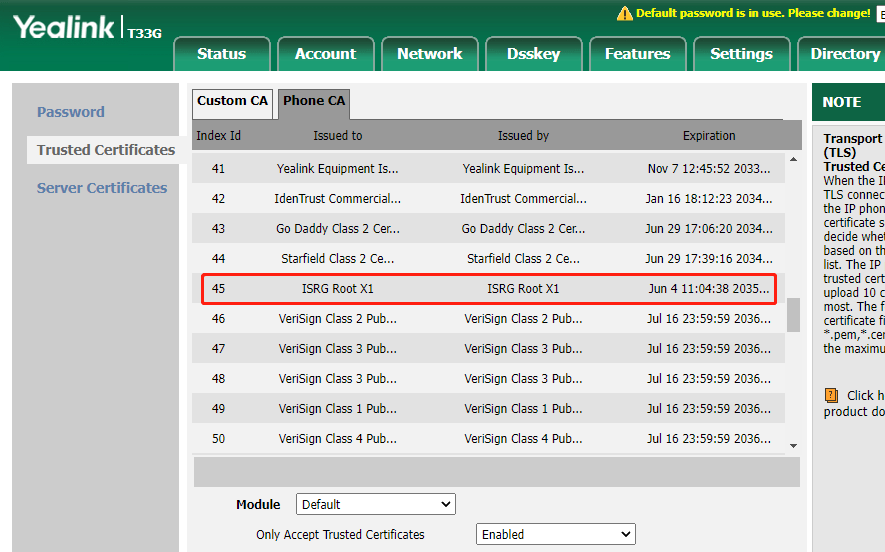Click the certificate list scroll-up arrow

pyautogui.click(x=793, y=160)
